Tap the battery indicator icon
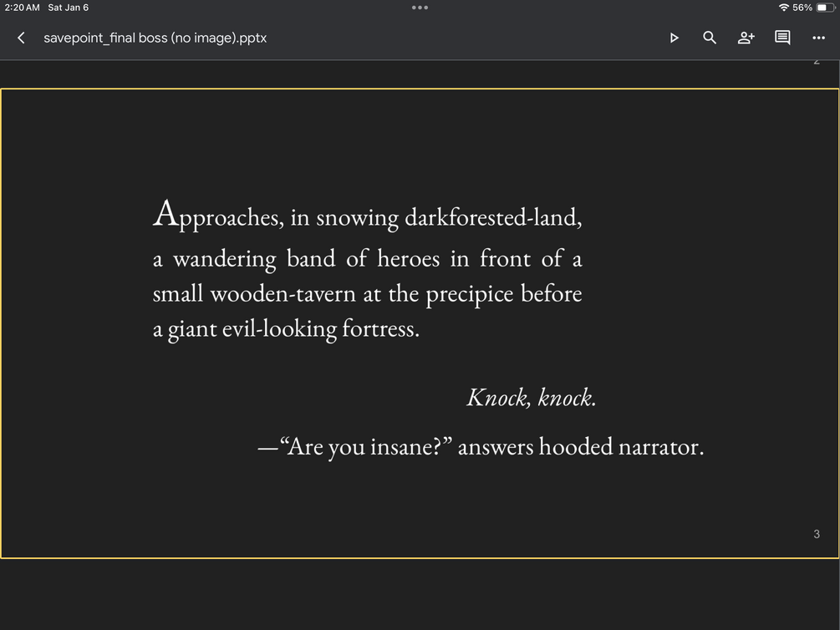 click(826, 8)
